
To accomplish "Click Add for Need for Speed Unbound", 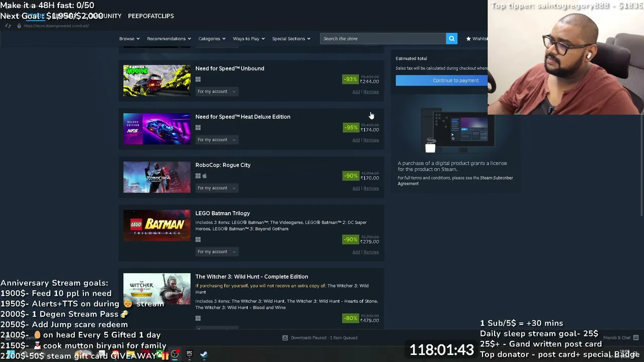I will pos(356,92).
